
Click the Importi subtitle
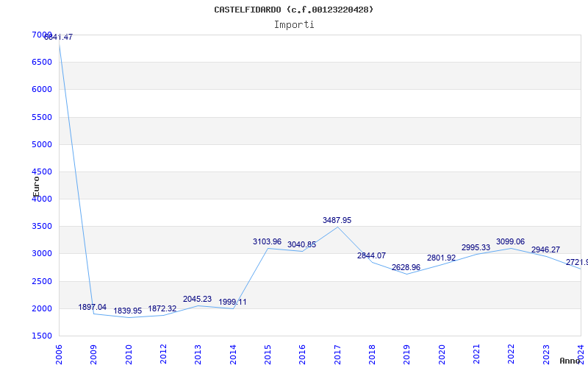[x=294, y=25]
